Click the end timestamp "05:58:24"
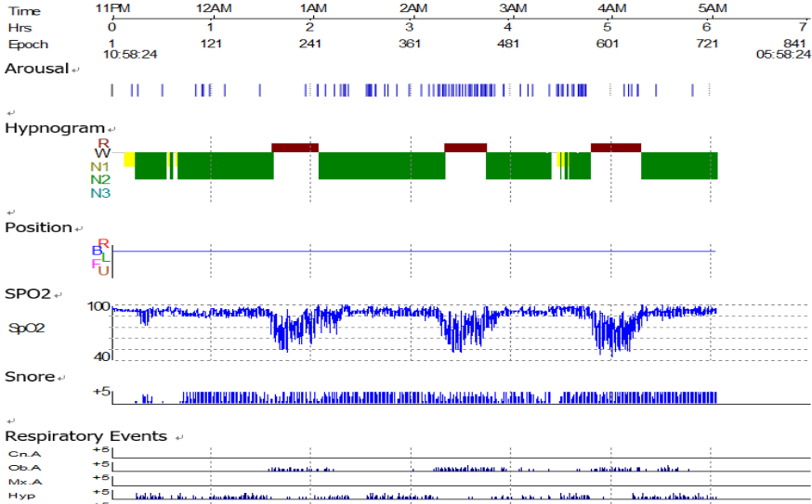 (x=783, y=55)
